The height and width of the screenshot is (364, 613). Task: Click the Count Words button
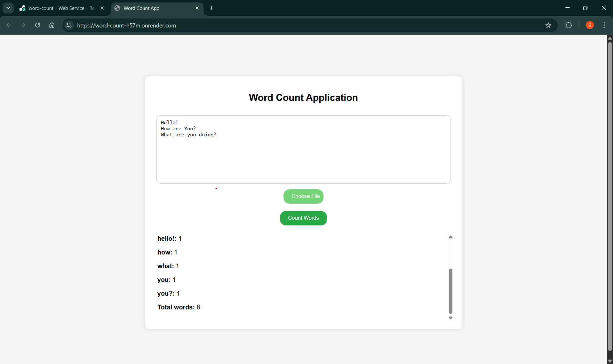coord(303,218)
